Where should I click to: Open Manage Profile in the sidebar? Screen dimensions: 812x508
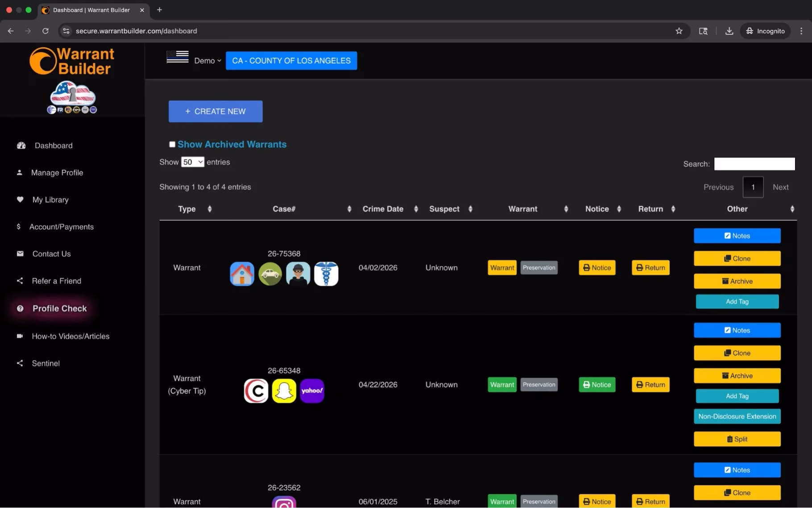57,173
